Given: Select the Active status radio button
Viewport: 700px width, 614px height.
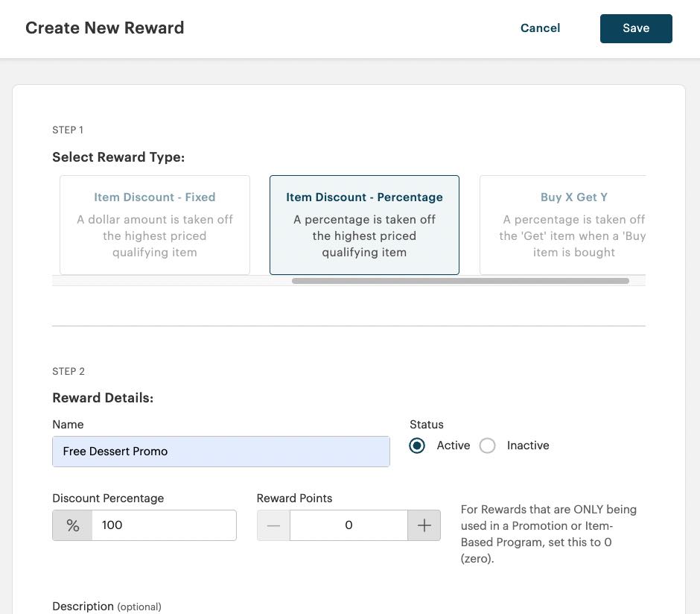Looking at the screenshot, I should click(x=417, y=445).
